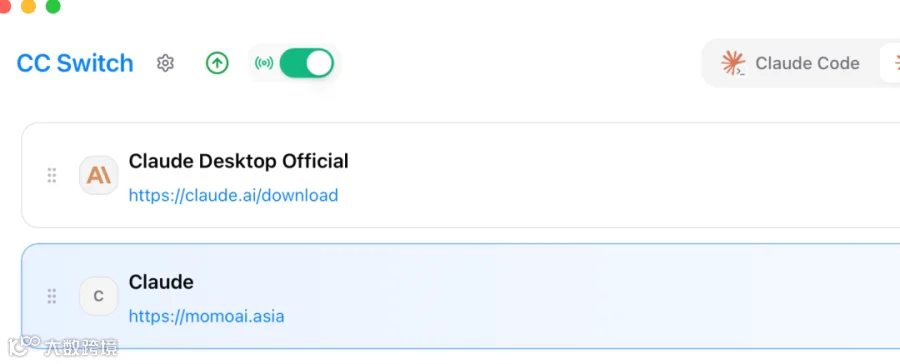Click the proxy broadcast signal icon
Viewport: 900px width, 364px height.
[264, 63]
